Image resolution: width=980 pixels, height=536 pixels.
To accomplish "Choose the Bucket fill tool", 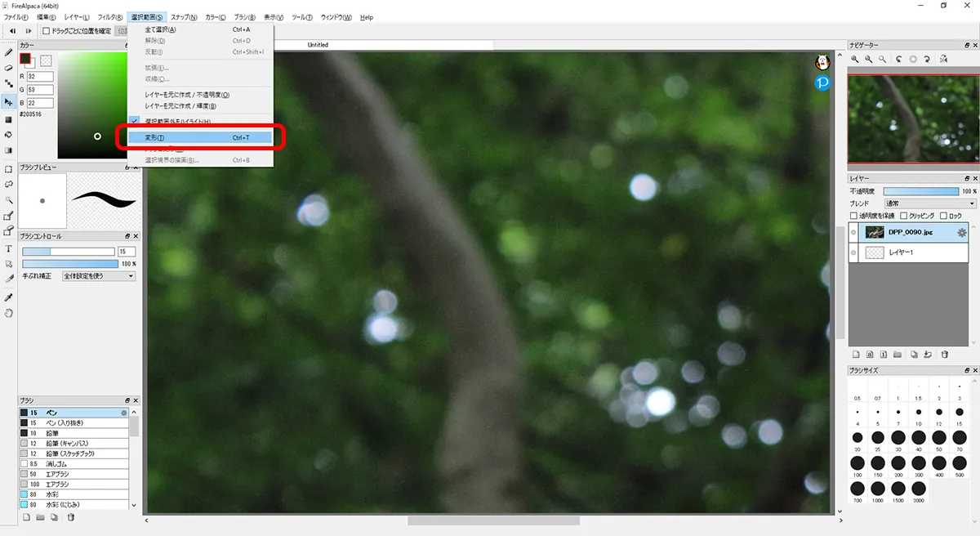I will (x=8, y=135).
